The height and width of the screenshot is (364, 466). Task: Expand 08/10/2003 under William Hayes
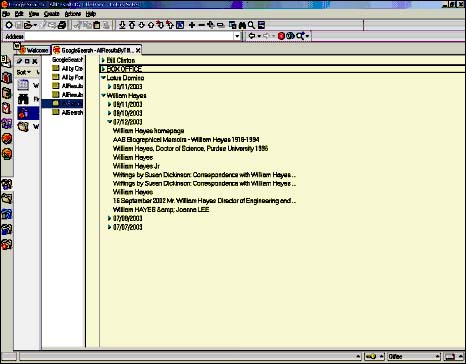[x=110, y=113]
